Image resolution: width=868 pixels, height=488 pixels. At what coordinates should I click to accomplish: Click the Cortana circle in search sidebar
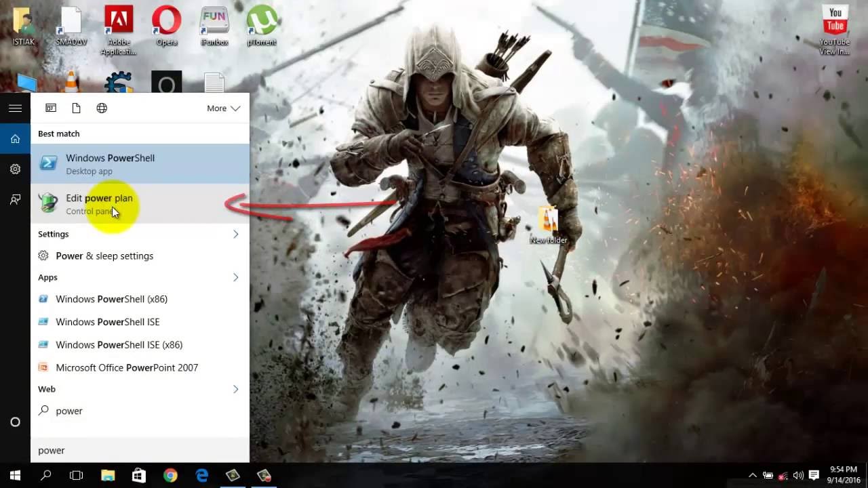tap(15, 422)
